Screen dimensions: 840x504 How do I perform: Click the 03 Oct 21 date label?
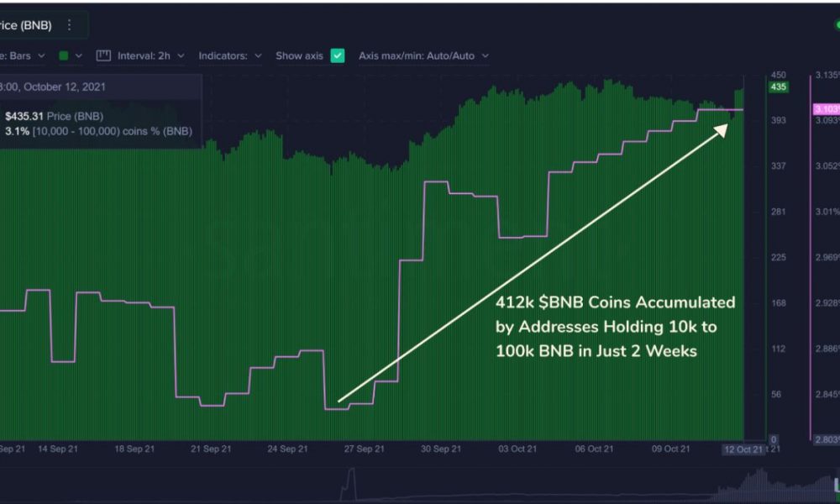tap(517, 449)
